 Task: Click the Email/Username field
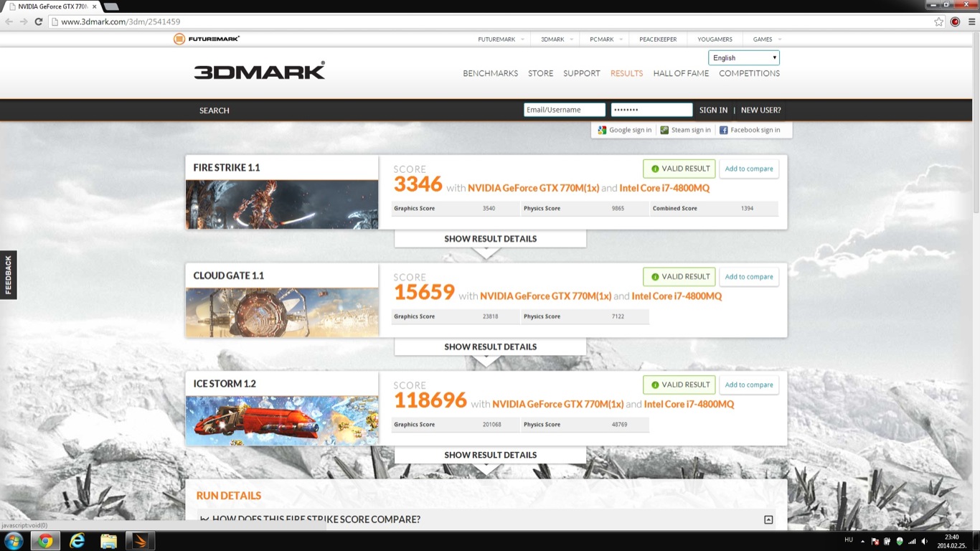tap(565, 110)
